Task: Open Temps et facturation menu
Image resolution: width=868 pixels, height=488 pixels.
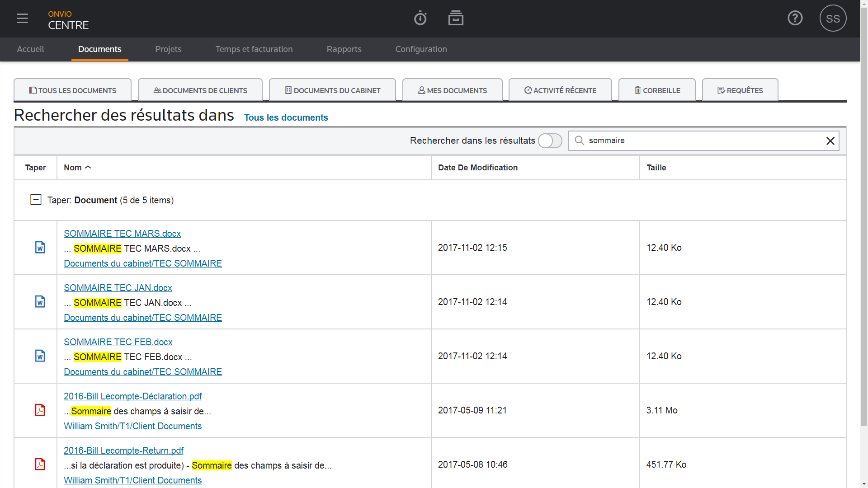Action: click(x=254, y=49)
